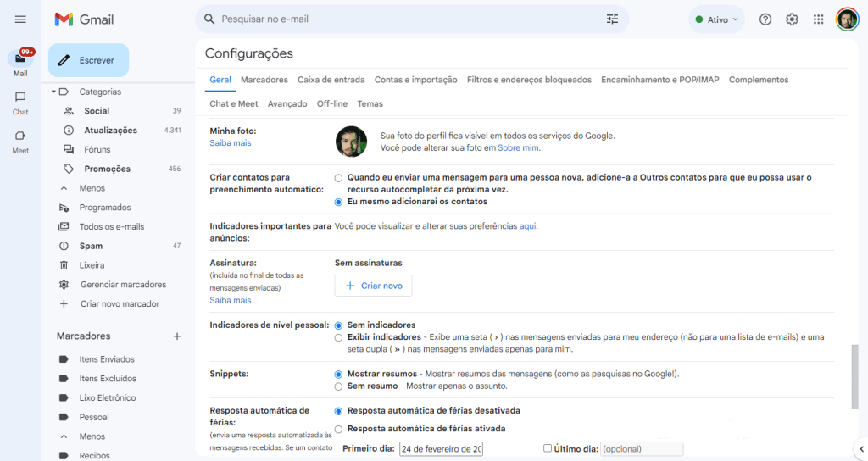This screenshot has height=461, width=868.
Task: Click the Gerenciar marcadores gear icon
Action: [x=64, y=285]
